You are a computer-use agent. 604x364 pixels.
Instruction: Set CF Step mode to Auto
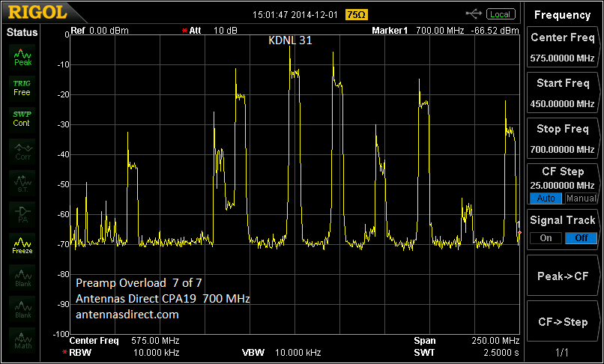coord(546,198)
